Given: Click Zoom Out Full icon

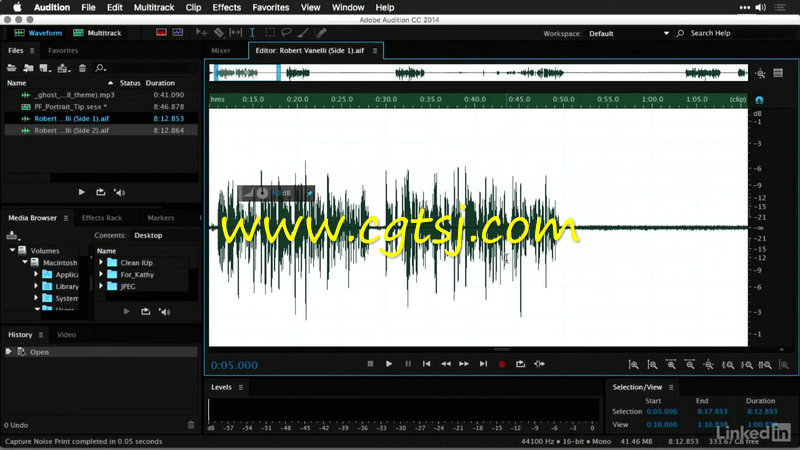Looking at the screenshot, I should [x=709, y=364].
